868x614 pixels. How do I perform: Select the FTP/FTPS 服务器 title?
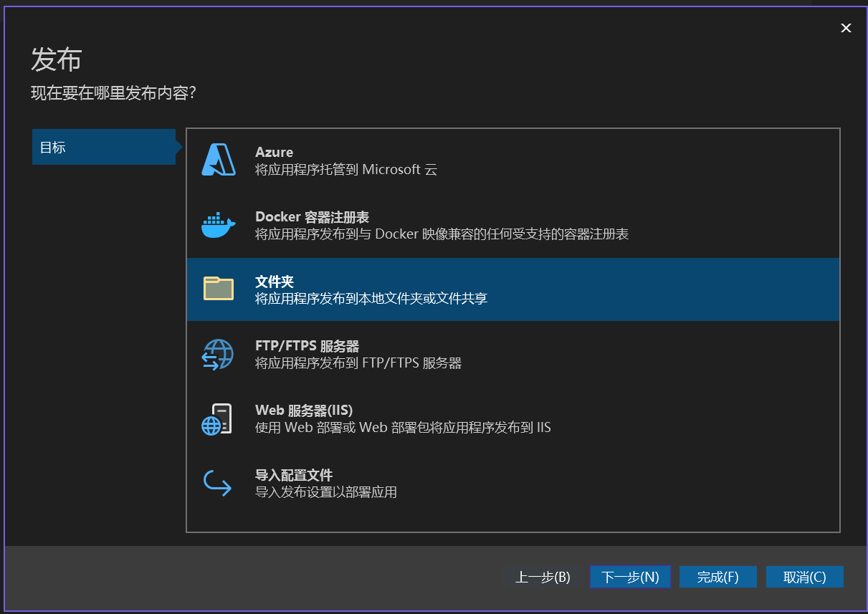click(x=307, y=346)
